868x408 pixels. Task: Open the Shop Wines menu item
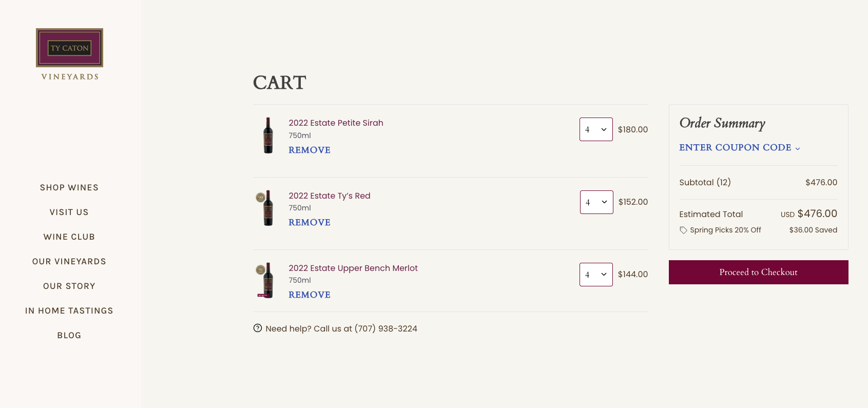click(x=69, y=188)
